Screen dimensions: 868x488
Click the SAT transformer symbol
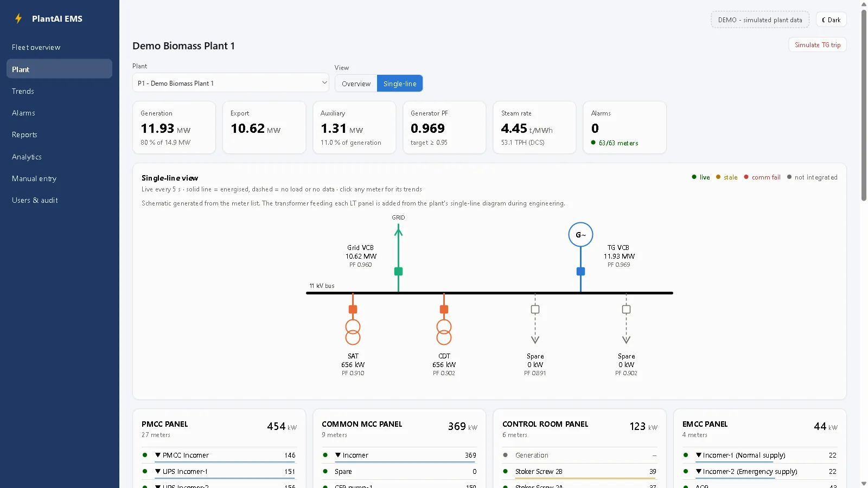click(x=353, y=332)
